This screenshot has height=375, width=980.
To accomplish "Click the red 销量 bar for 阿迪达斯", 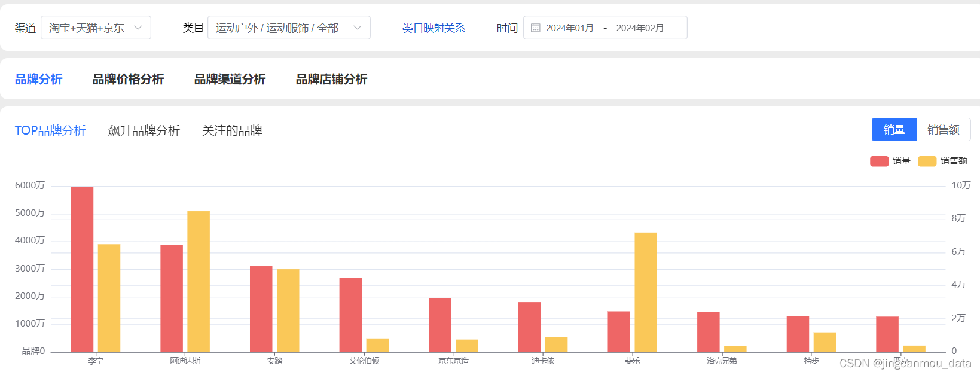I will pyautogui.click(x=172, y=298).
